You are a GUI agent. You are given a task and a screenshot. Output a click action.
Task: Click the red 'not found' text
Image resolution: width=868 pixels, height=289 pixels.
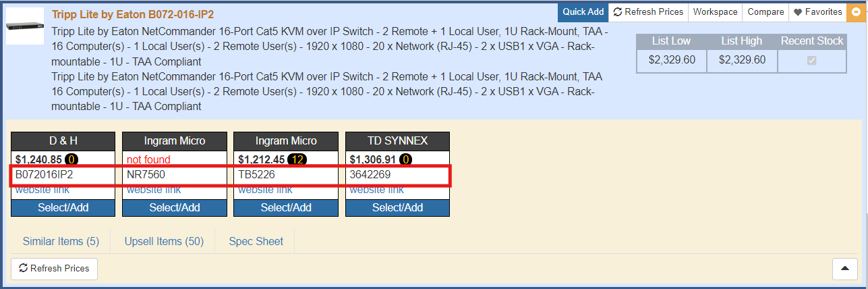pyautogui.click(x=148, y=160)
